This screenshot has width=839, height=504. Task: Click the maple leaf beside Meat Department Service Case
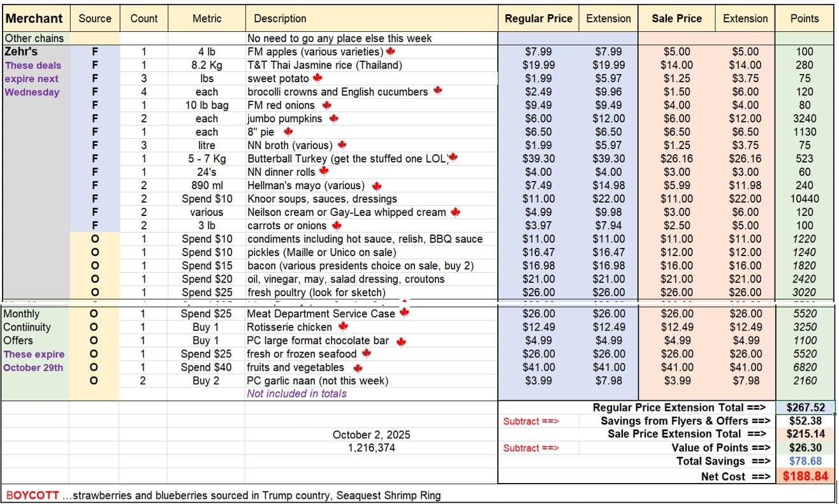(x=404, y=312)
